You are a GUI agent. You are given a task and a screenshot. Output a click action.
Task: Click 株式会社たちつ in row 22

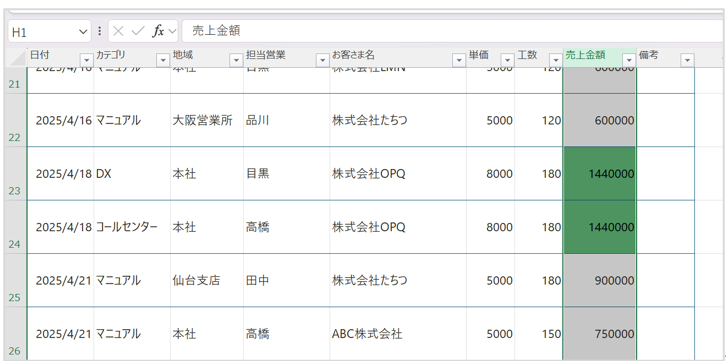[398, 120]
